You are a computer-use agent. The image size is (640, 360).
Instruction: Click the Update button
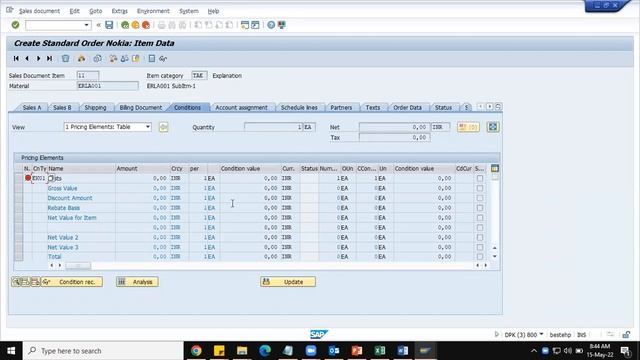tap(288, 282)
